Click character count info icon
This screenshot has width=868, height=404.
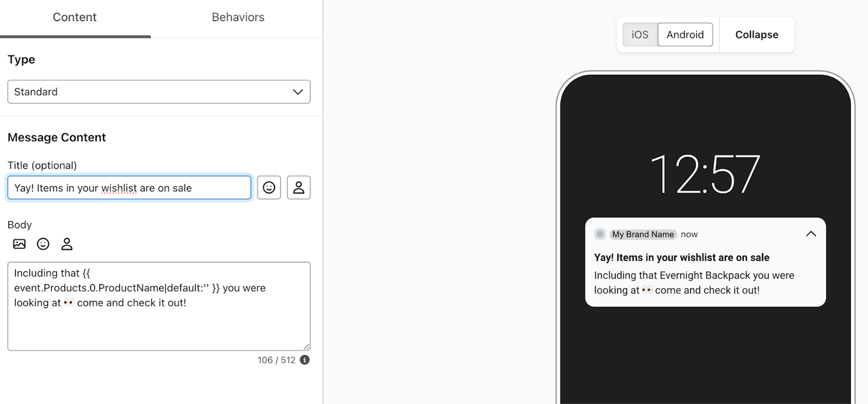pos(305,360)
